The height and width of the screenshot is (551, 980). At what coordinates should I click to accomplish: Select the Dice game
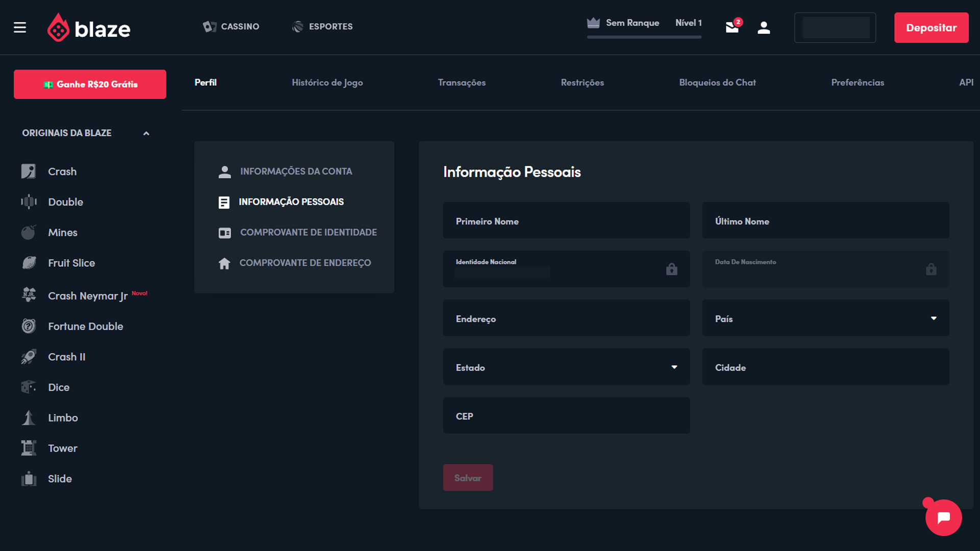(x=58, y=387)
